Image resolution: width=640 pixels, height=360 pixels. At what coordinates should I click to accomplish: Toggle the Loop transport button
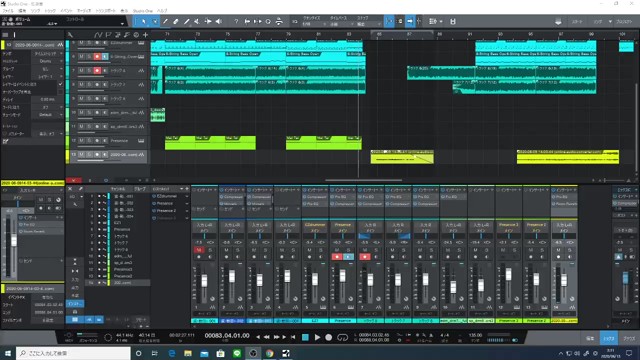(x=342, y=337)
